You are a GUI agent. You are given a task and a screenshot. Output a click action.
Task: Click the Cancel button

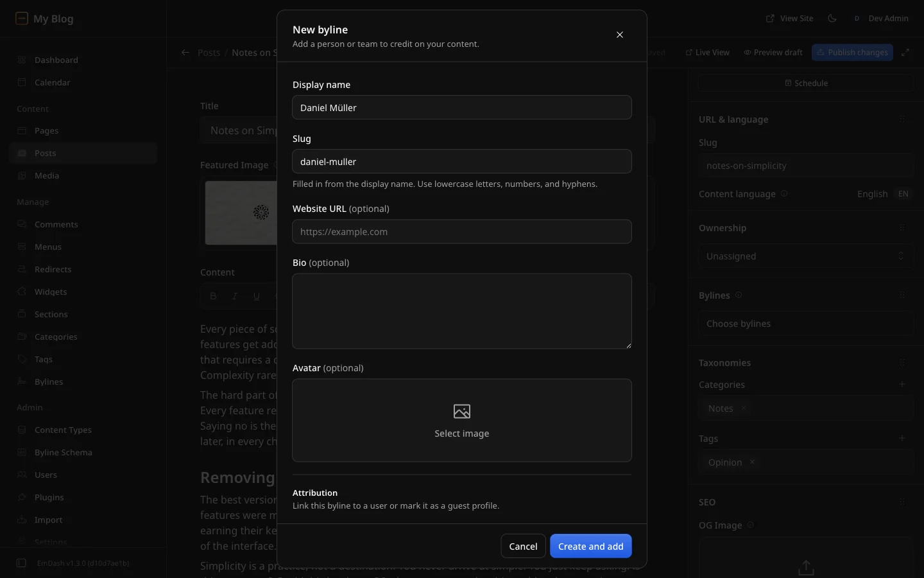(x=523, y=546)
